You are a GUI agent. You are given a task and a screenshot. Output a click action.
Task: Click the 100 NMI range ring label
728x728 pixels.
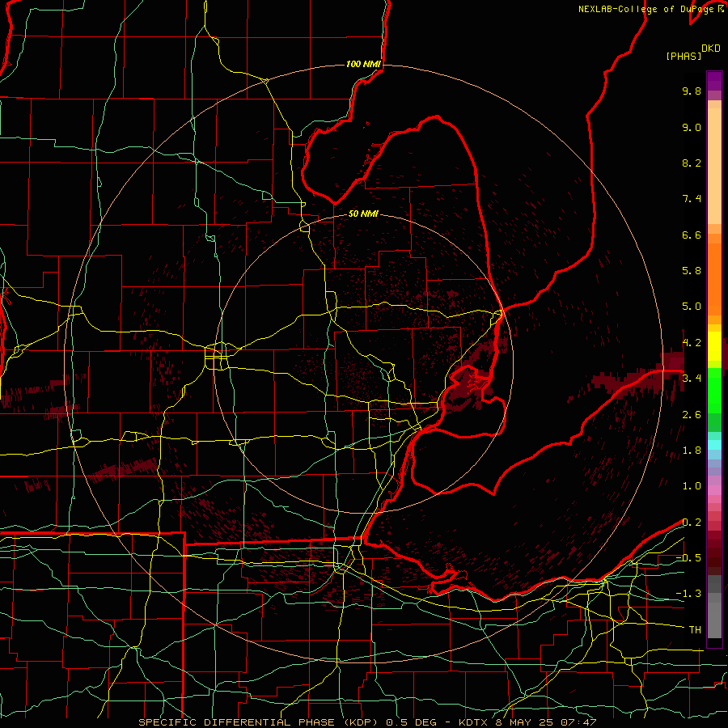tap(363, 64)
